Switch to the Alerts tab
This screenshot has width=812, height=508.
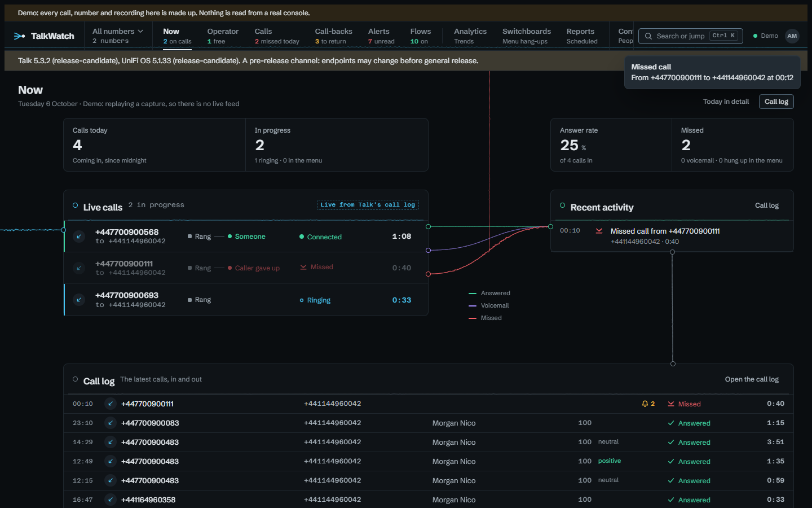click(x=381, y=36)
